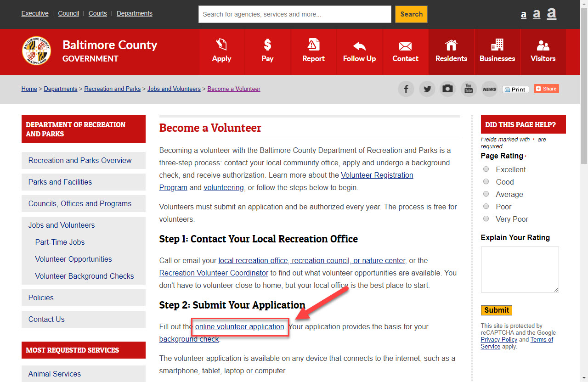
Task: Click the yellow Submit rating button
Action: coord(496,310)
